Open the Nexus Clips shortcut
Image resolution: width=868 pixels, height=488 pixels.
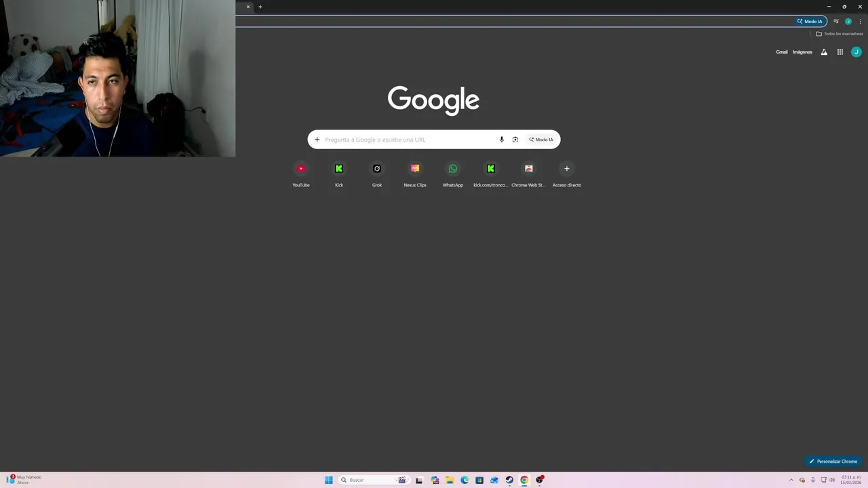pyautogui.click(x=415, y=174)
